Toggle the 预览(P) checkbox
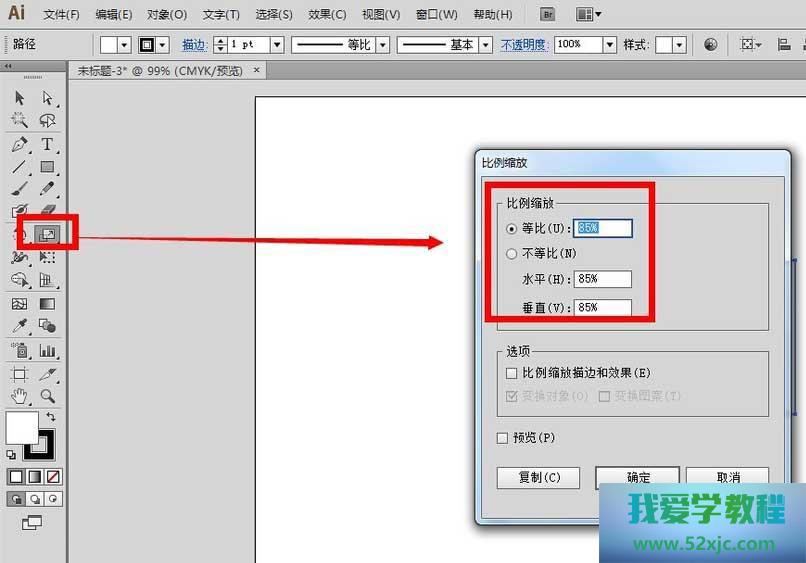Image resolution: width=806 pixels, height=563 pixels. tap(503, 438)
